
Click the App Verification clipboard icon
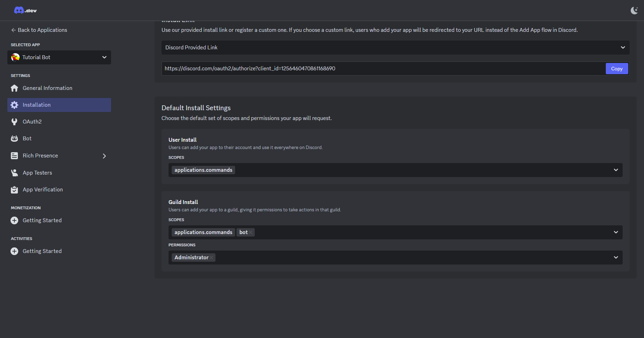point(14,190)
